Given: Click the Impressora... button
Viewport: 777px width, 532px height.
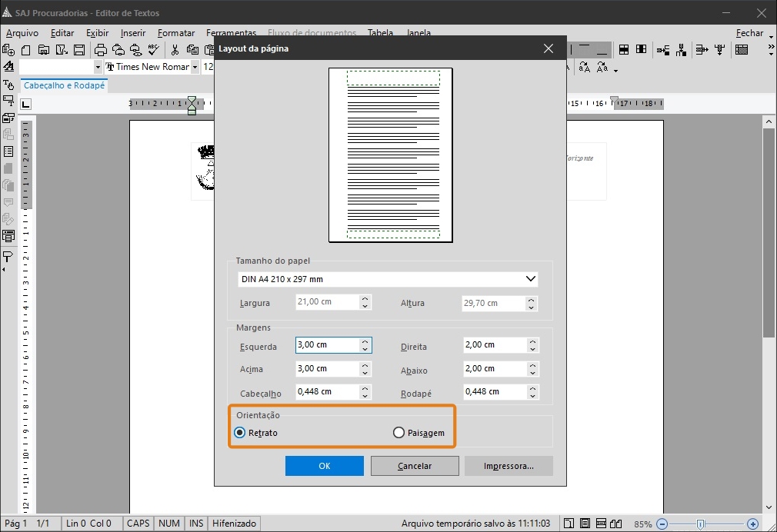Looking at the screenshot, I should [x=509, y=466].
